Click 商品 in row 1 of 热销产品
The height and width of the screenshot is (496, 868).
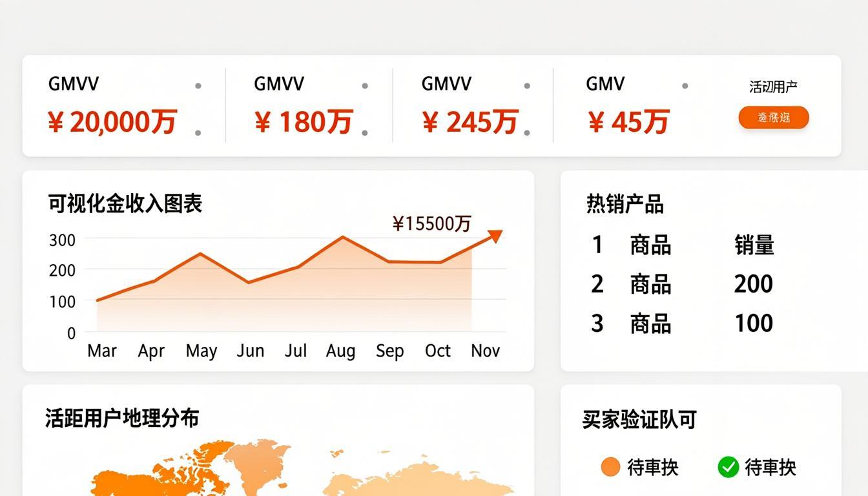[x=651, y=245]
